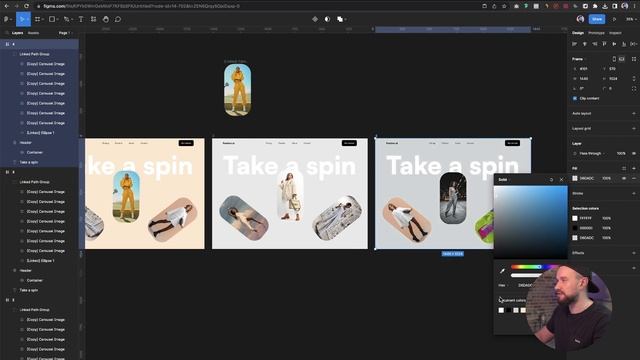Screen dimensions: 640x360
Task: Remove the D6DADC fill with minus icon
Action: point(634,178)
